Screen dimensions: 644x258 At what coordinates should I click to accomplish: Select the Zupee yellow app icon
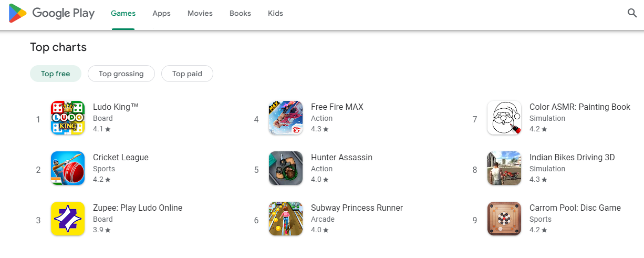[68, 219]
